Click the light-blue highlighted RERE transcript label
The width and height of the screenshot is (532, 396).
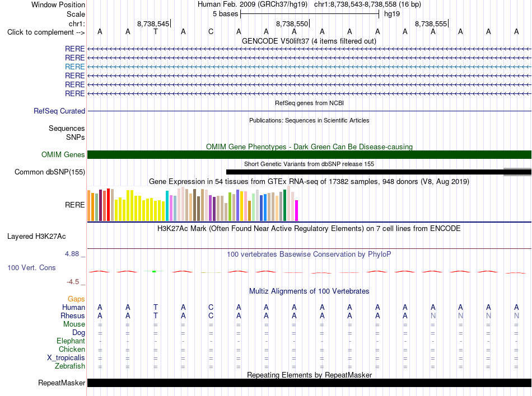pos(74,67)
